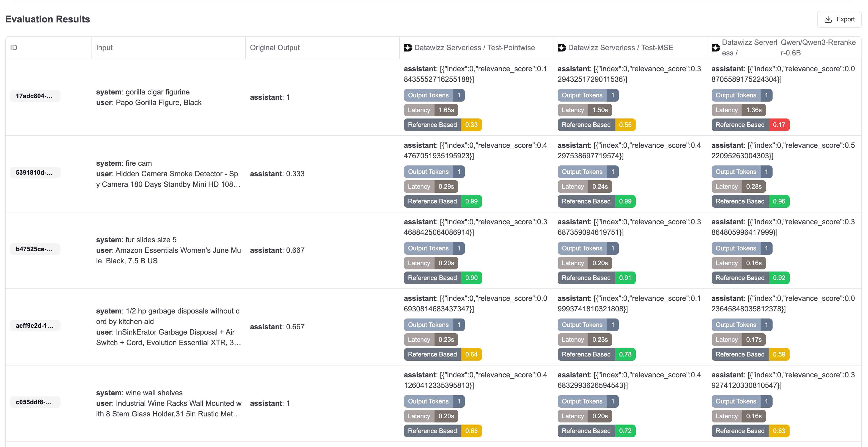
Task: Click green 0.99 score in Test-Pointwise column
Action: pos(471,201)
